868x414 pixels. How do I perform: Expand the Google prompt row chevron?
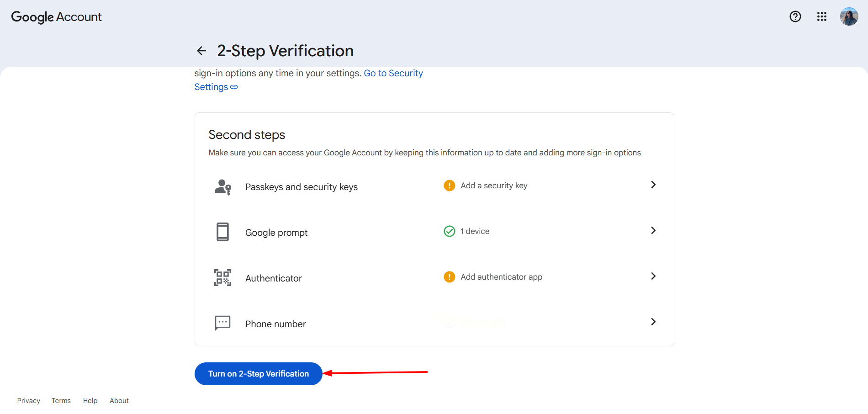(x=653, y=230)
